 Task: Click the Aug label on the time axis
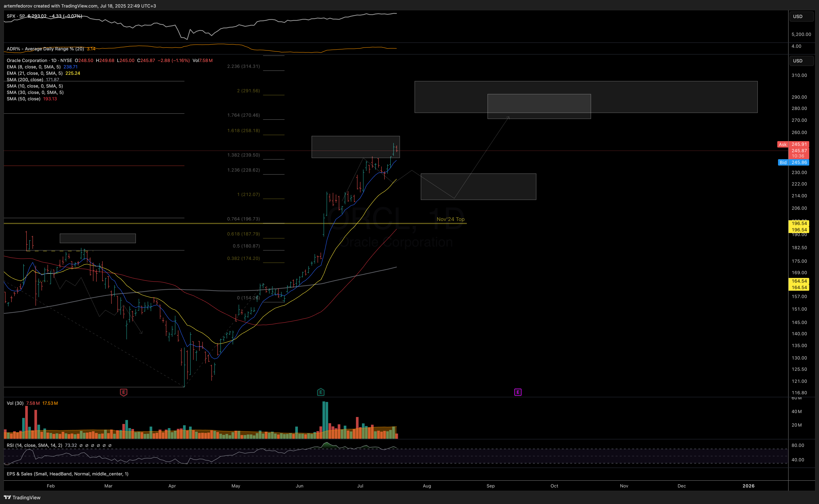tap(427, 486)
